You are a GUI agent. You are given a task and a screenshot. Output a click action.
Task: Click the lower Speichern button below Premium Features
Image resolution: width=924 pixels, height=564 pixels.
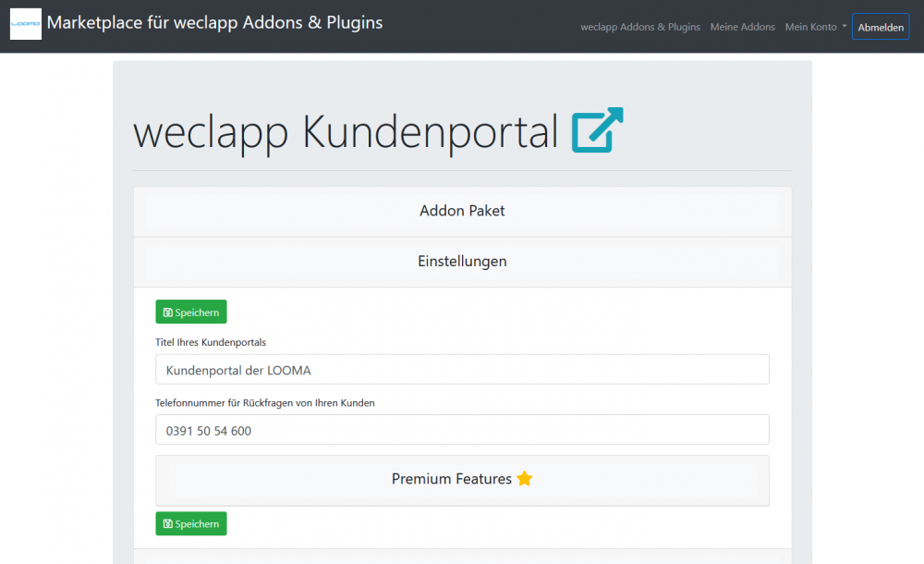(x=191, y=524)
